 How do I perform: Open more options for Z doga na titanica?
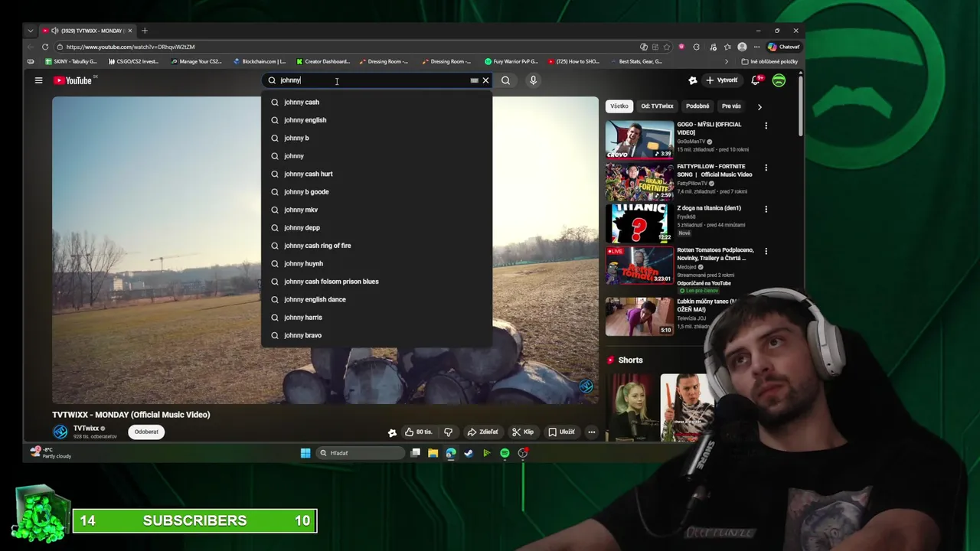click(766, 209)
